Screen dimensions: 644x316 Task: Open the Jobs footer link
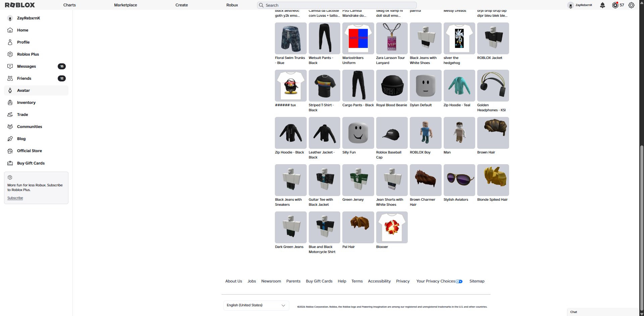pos(252,281)
